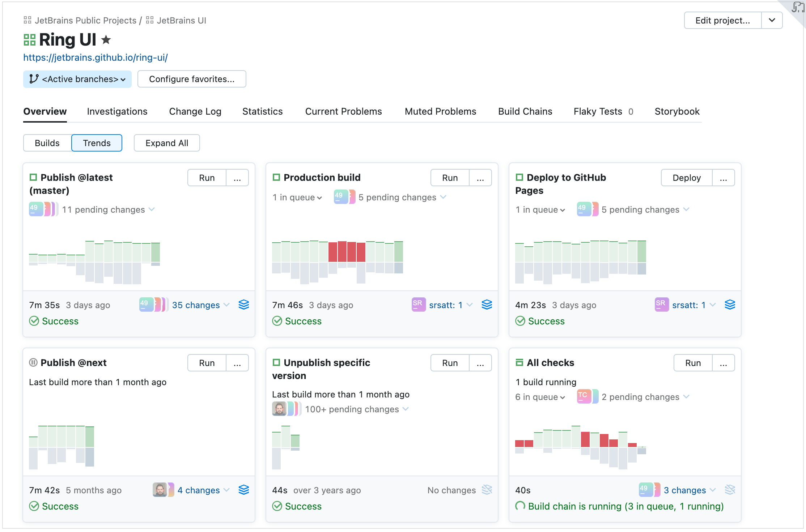Open build chain icon in Publish @latest footer
This screenshot has width=806, height=532.
click(x=244, y=305)
